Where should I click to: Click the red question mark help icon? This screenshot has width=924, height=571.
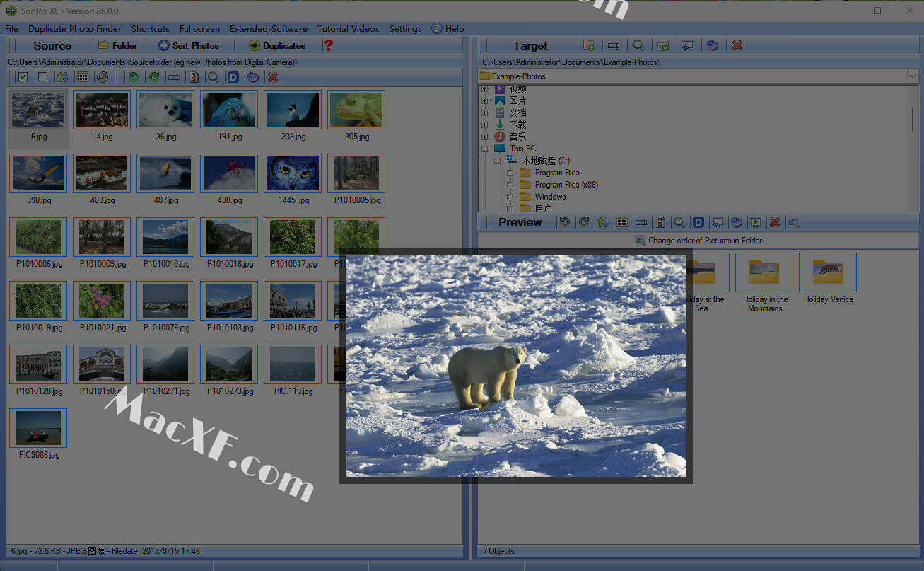[x=328, y=45]
